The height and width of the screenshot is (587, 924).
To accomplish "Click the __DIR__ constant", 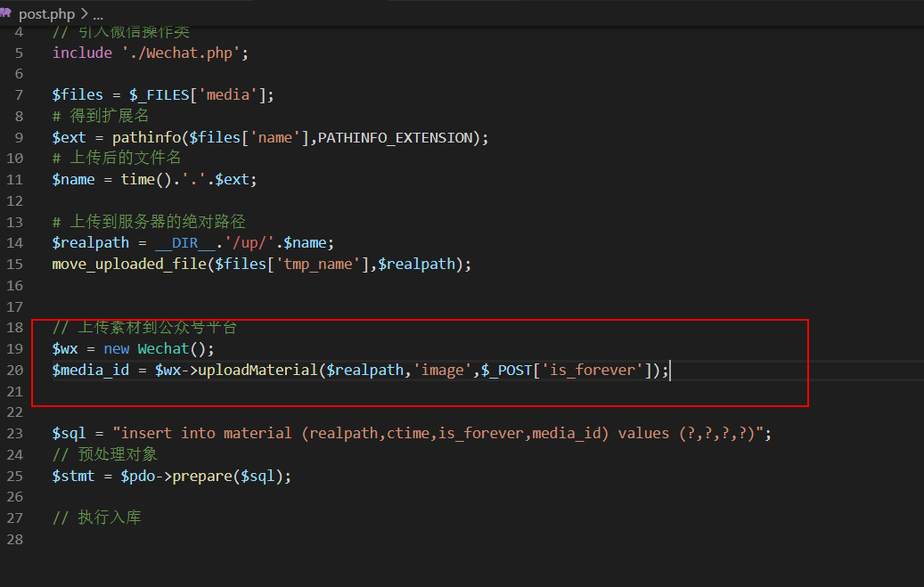I will (x=185, y=243).
